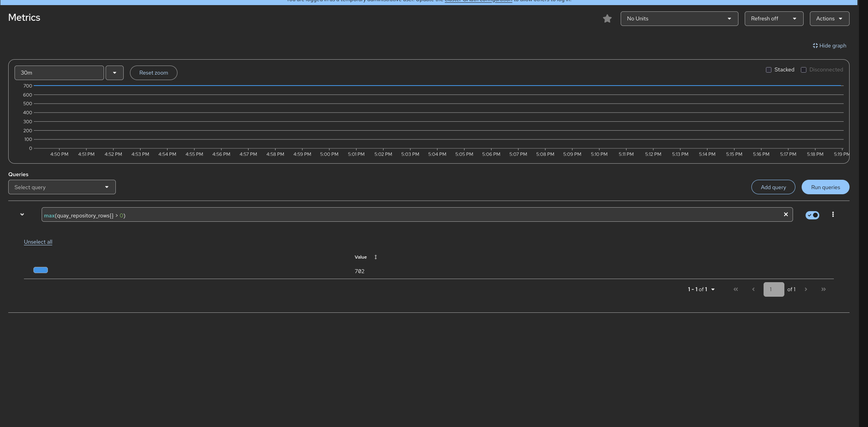Enable the Stacked checkbox

pyautogui.click(x=768, y=70)
